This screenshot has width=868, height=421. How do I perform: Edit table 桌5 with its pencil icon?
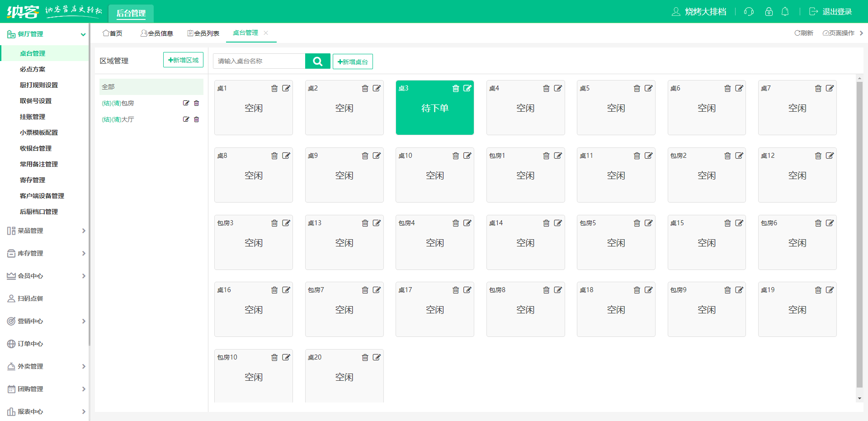click(x=648, y=89)
